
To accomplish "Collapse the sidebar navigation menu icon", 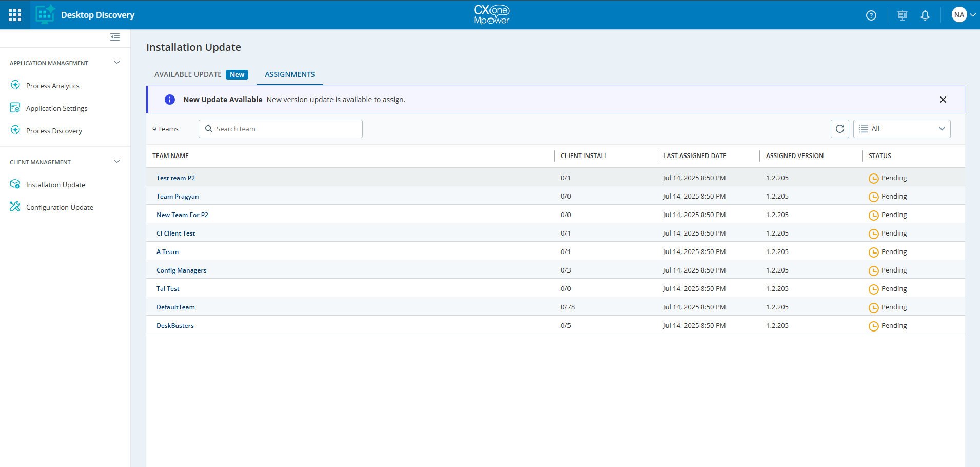I will click(115, 37).
